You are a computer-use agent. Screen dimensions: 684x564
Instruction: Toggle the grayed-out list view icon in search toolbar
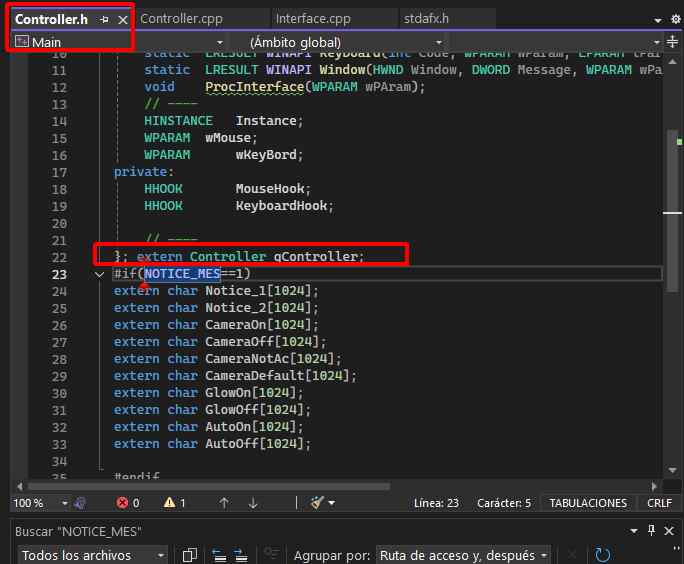tap(271, 554)
